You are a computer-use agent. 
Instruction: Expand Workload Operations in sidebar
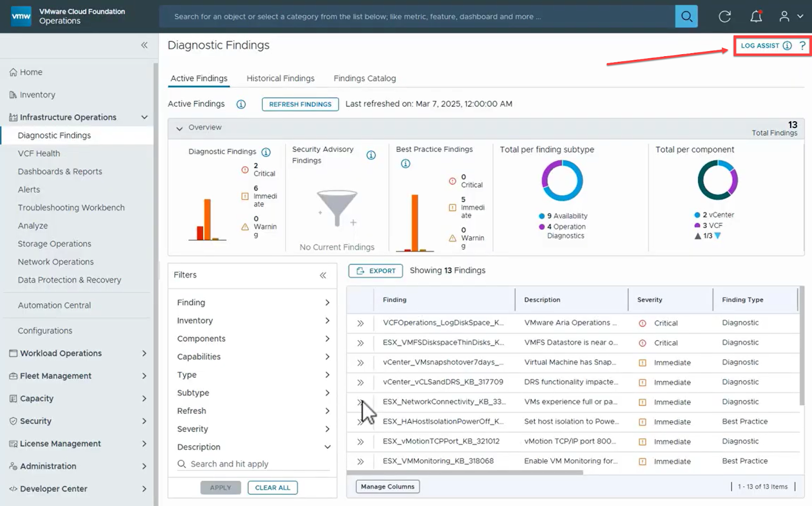click(x=144, y=353)
